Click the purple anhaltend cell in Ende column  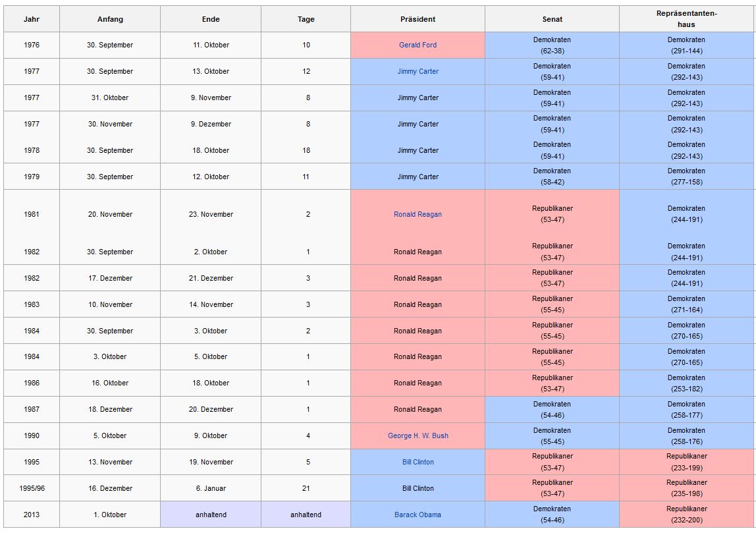click(211, 515)
